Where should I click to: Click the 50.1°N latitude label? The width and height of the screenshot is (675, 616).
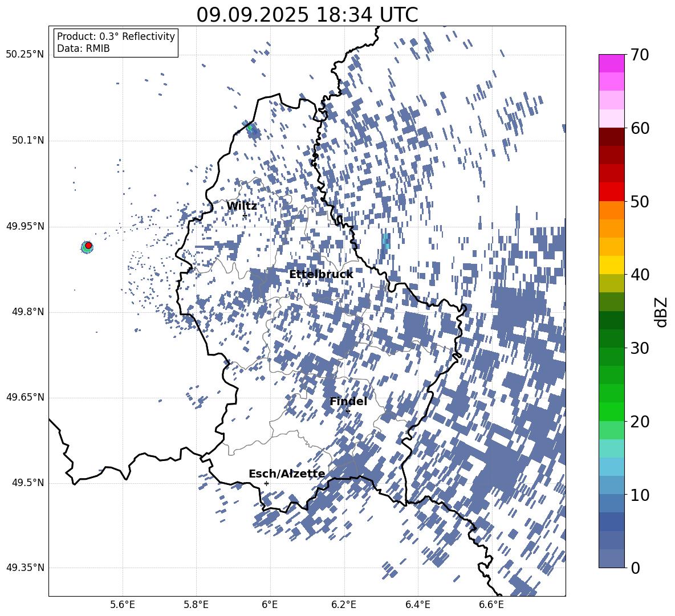27,140
